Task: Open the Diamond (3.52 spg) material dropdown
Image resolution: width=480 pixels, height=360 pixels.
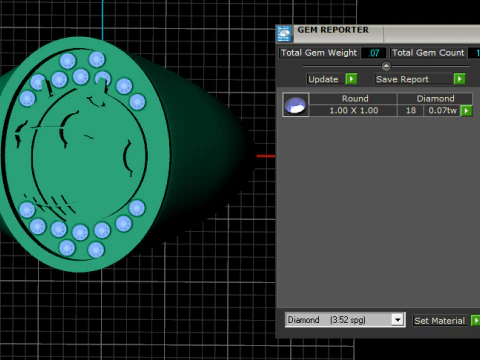Action: (397, 320)
